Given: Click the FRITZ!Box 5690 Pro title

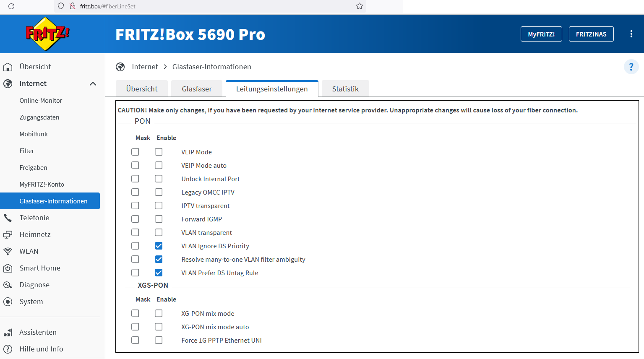Looking at the screenshot, I should [x=190, y=34].
